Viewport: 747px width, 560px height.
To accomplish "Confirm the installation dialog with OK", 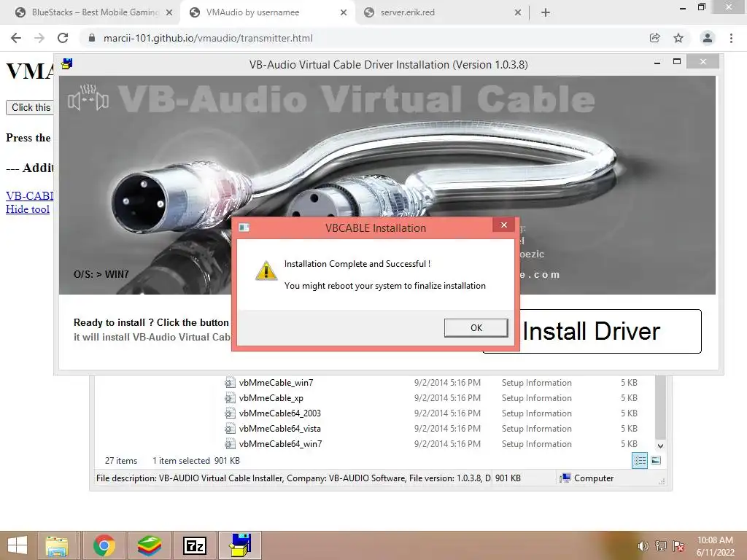I will [476, 327].
